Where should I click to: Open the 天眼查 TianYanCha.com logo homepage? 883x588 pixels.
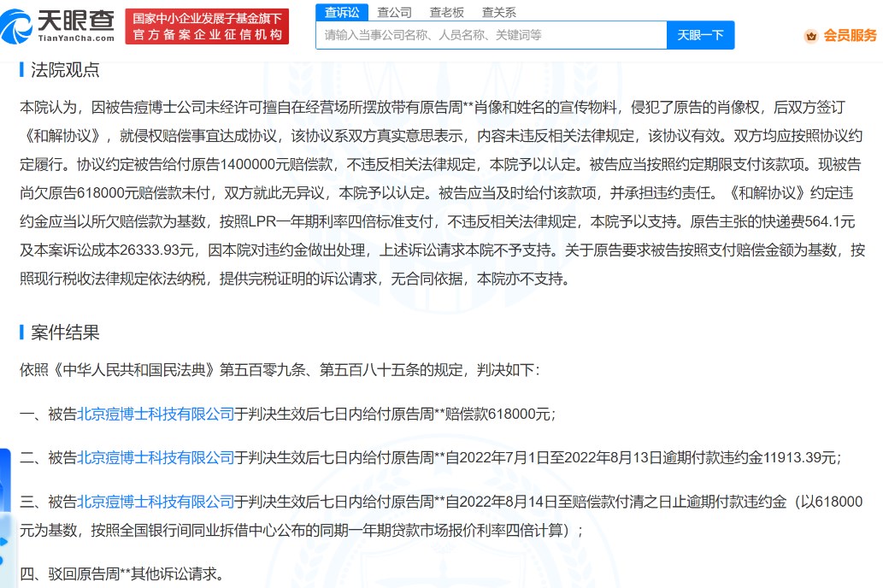57,26
